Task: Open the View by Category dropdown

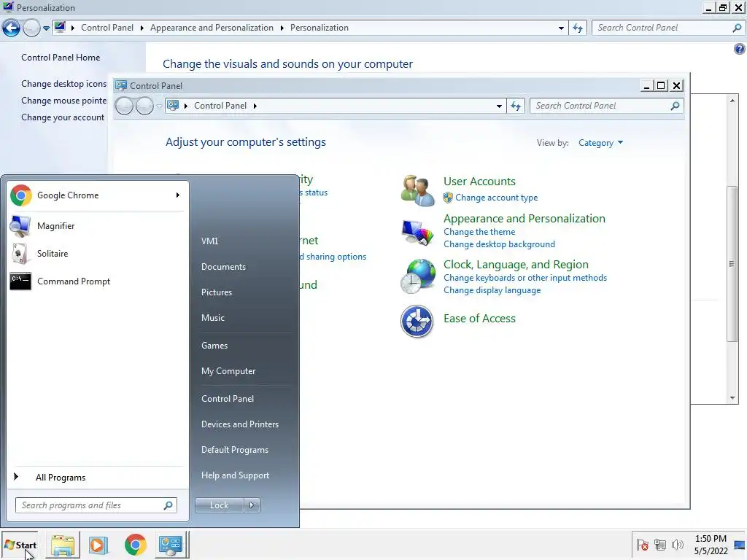Action: point(600,143)
